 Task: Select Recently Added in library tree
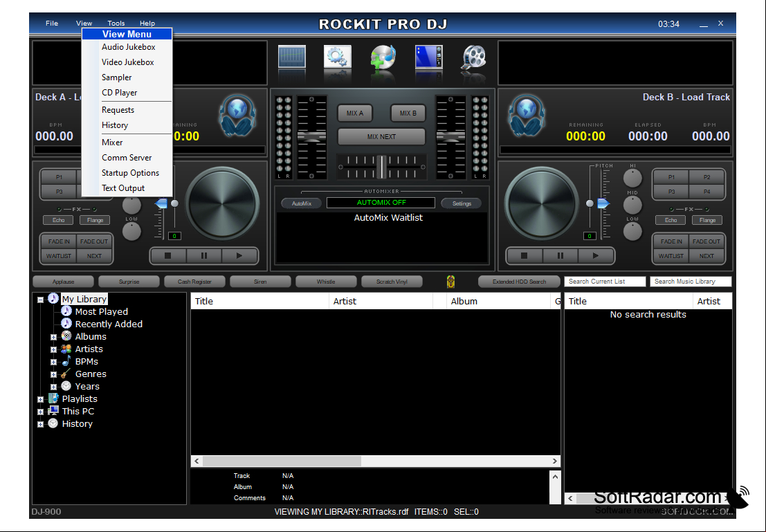(x=109, y=324)
